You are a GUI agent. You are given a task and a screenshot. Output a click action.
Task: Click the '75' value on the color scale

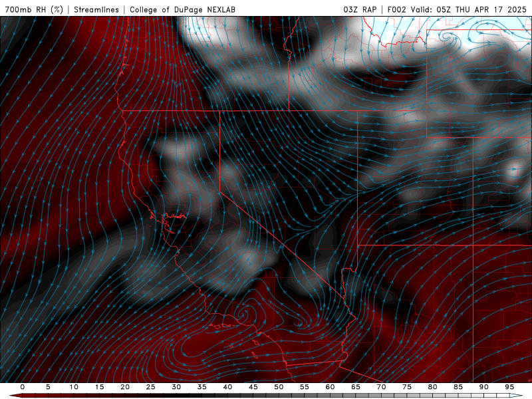407,387
